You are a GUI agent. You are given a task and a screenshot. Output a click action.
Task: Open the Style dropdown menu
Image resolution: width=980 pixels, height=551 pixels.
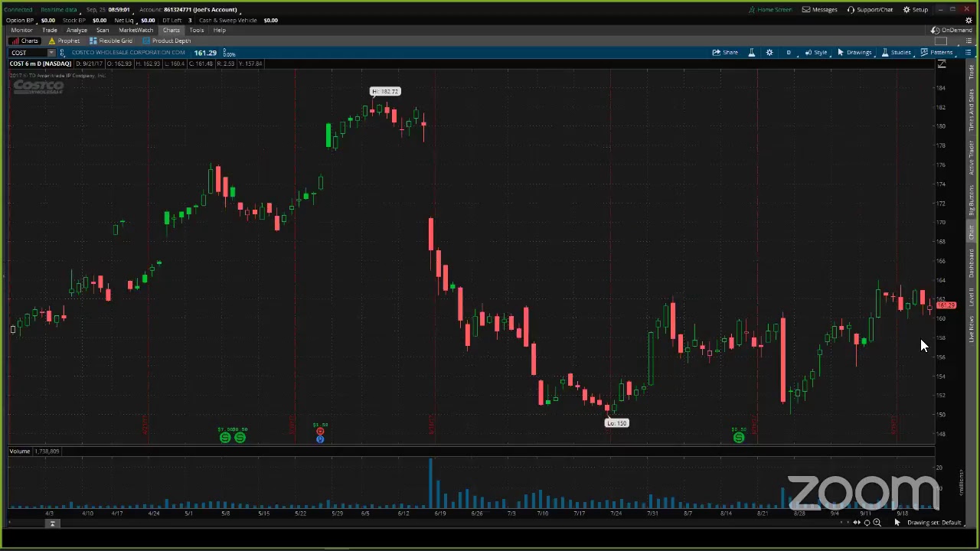815,53
